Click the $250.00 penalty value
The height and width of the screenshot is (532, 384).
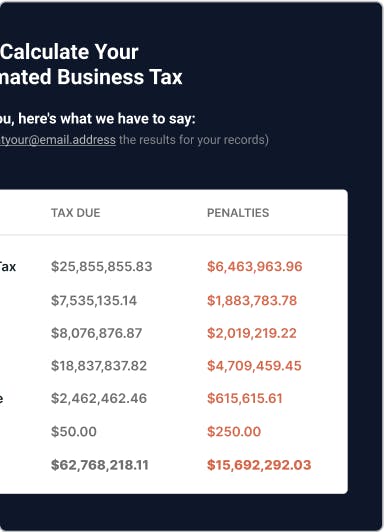234,431
